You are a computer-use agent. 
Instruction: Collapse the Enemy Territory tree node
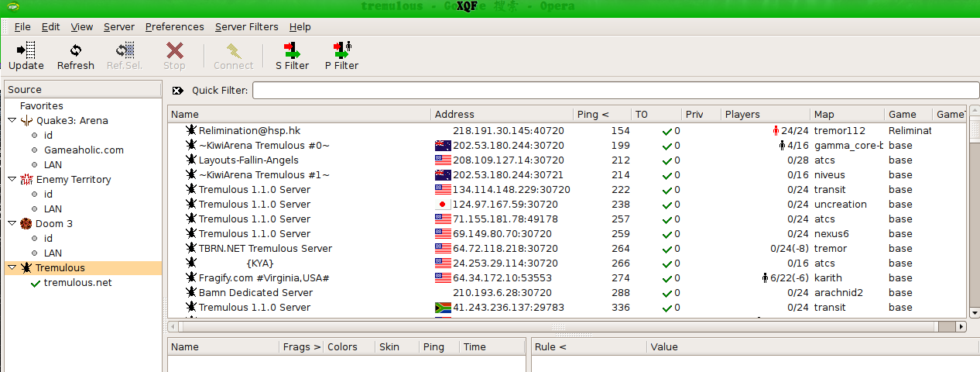(12, 180)
